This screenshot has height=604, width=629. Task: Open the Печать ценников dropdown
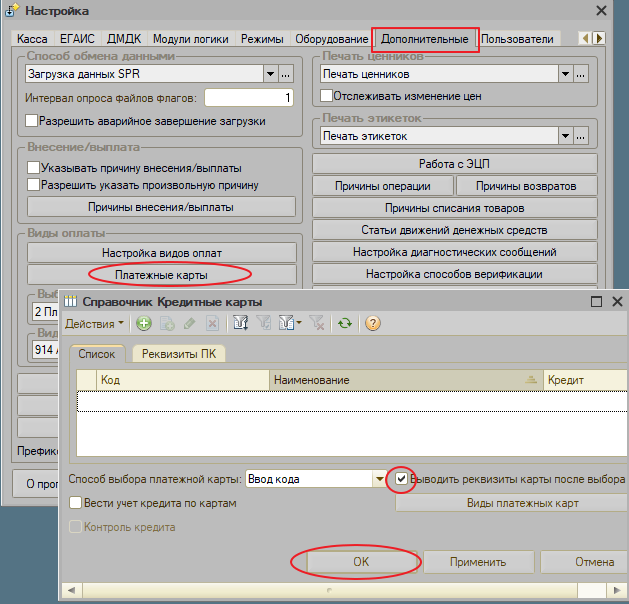(x=566, y=74)
